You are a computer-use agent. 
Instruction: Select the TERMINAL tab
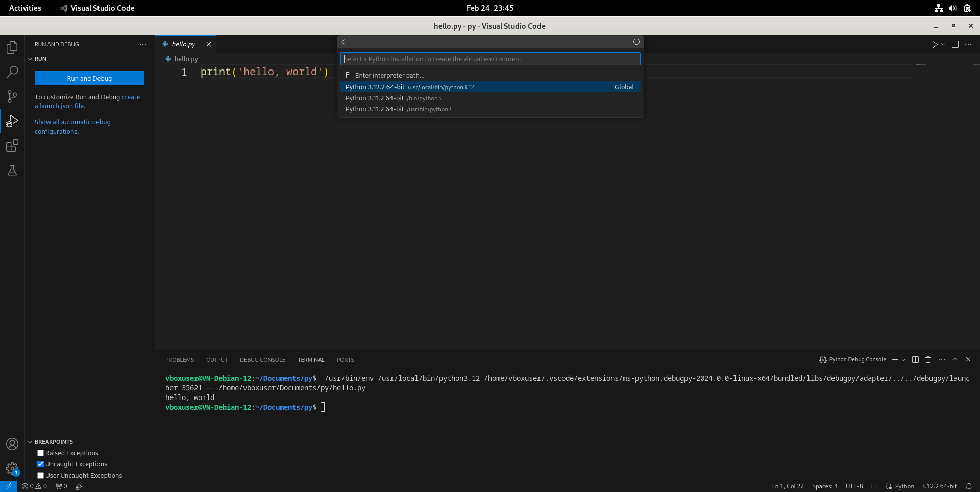tap(311, 360)
